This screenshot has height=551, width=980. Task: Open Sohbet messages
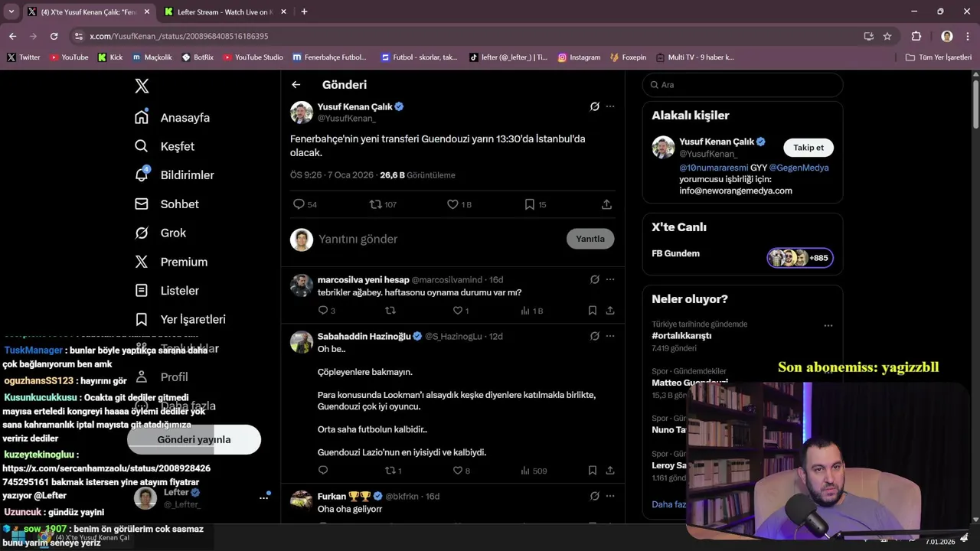coord(167,204)
